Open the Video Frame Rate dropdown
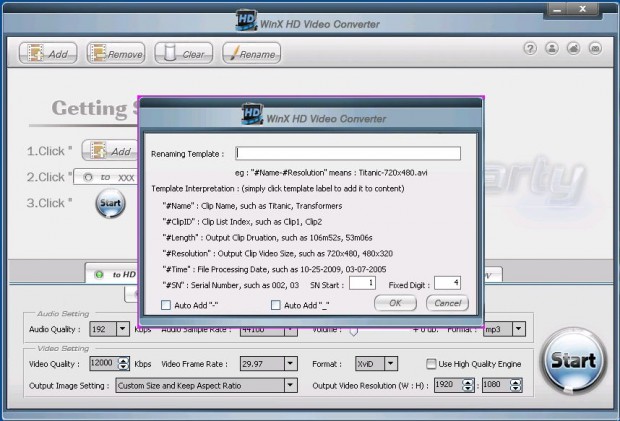The image size is (620, 421). (291, 364)
